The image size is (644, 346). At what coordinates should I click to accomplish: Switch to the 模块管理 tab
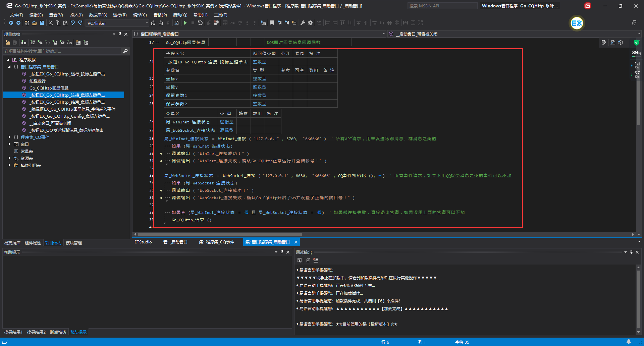[74, 243]
